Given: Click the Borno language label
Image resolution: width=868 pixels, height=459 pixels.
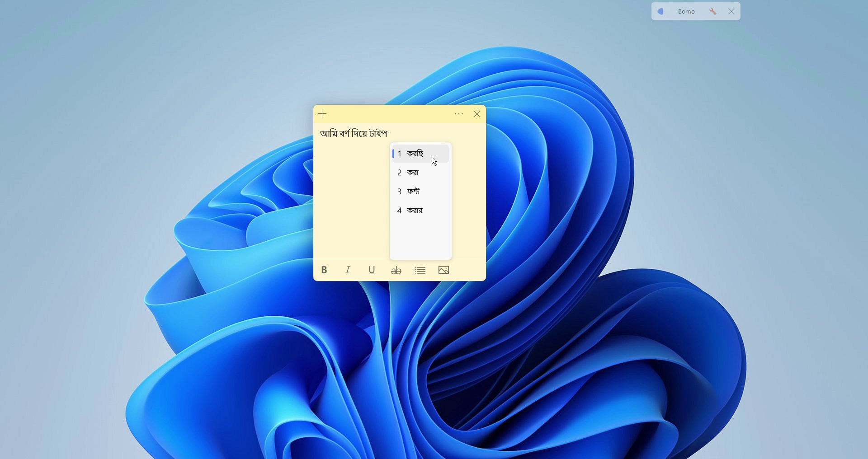Looking at the screenshot, I should 686,12.
